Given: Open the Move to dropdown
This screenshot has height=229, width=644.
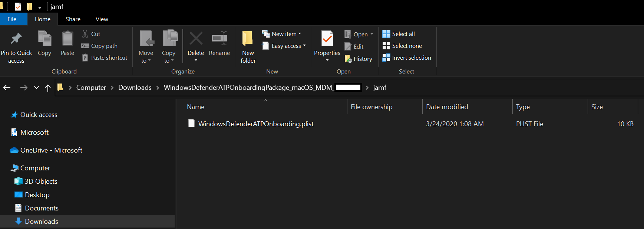Looking at the screenshot, I should (146, 47).
